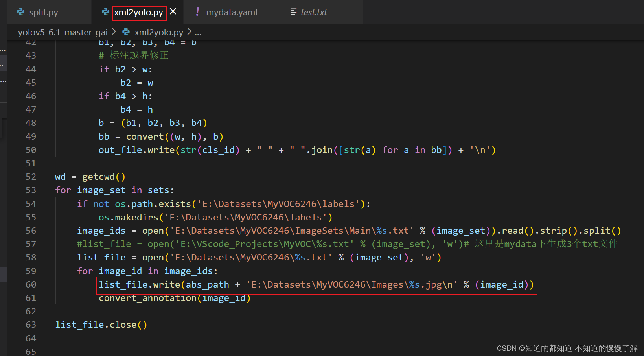Click the yaml exclamation icon on mydata.yaml tab

click(x=197, y=12)
